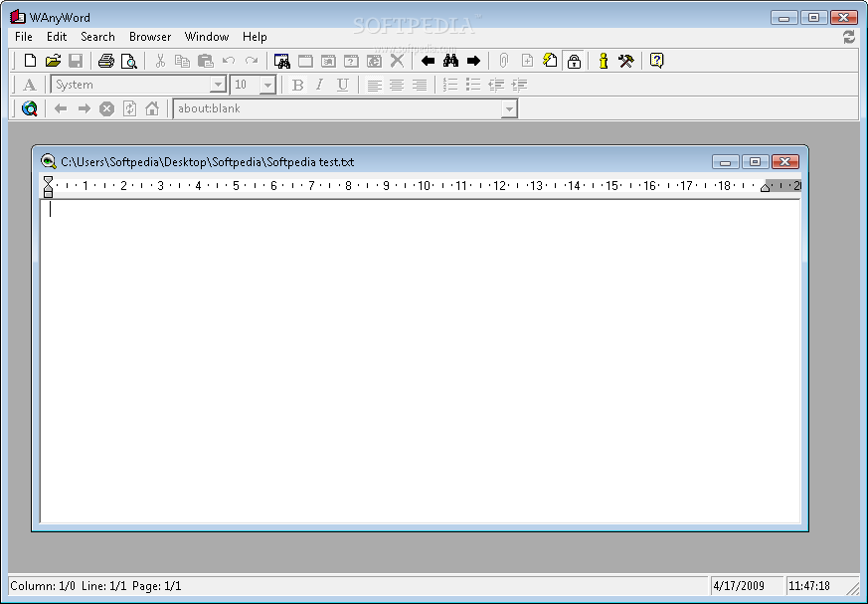Screen dimensions: 868x604
Task: Toggle bulleted list formatting
Action: click(x=472, y=85)
